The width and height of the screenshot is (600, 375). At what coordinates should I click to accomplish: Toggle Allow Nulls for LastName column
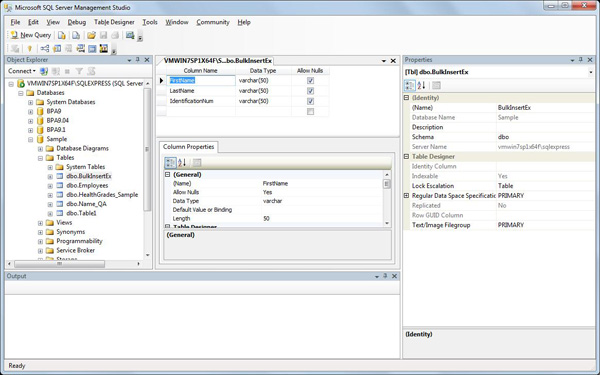click(310, 91)
